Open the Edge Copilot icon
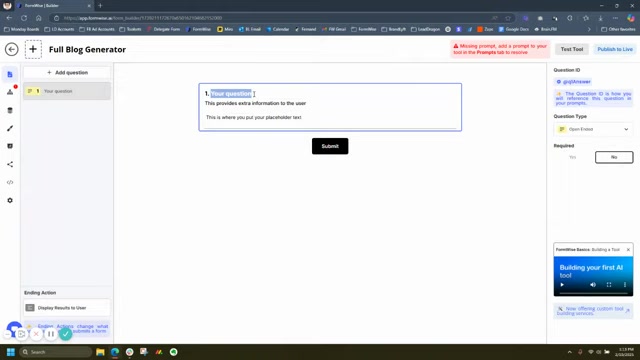 (631, 18)
